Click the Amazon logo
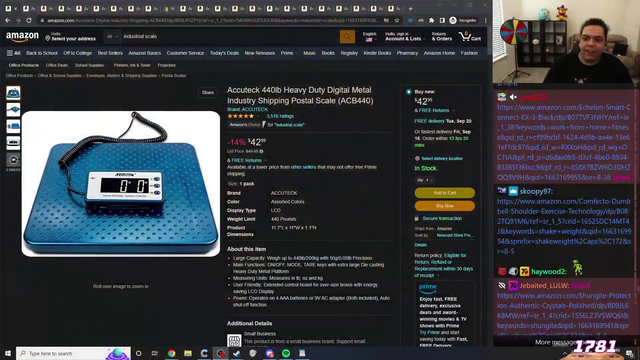This screenshot has width=640, height=360. 22,37
